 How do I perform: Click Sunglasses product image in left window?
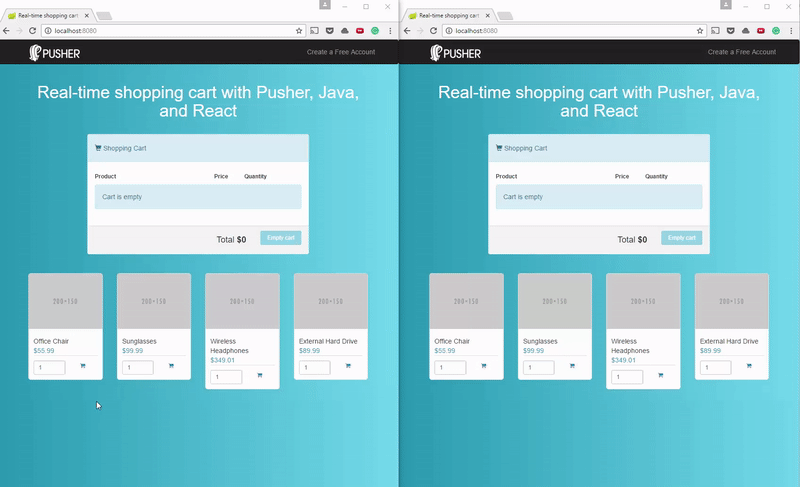point(154,301)
